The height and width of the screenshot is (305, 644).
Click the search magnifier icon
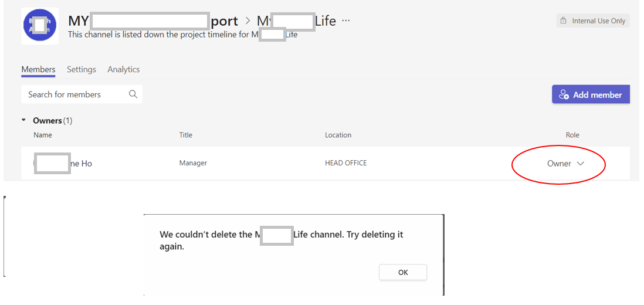pos(133,94)
